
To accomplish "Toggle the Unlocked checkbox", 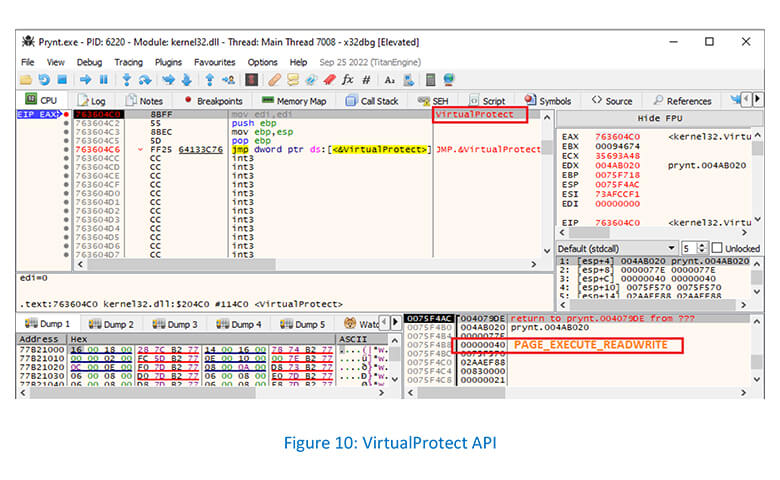I will click(x=717, y=248).
